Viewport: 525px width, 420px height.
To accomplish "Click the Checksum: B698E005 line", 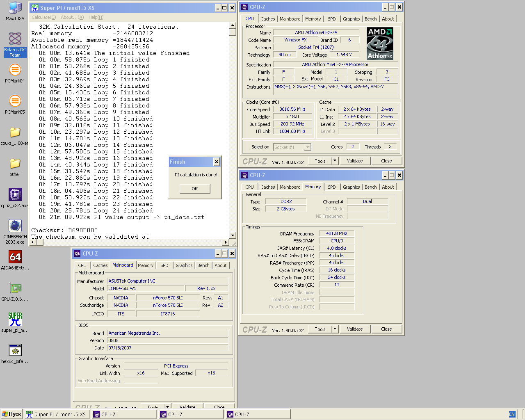I will tap(64, 231).
